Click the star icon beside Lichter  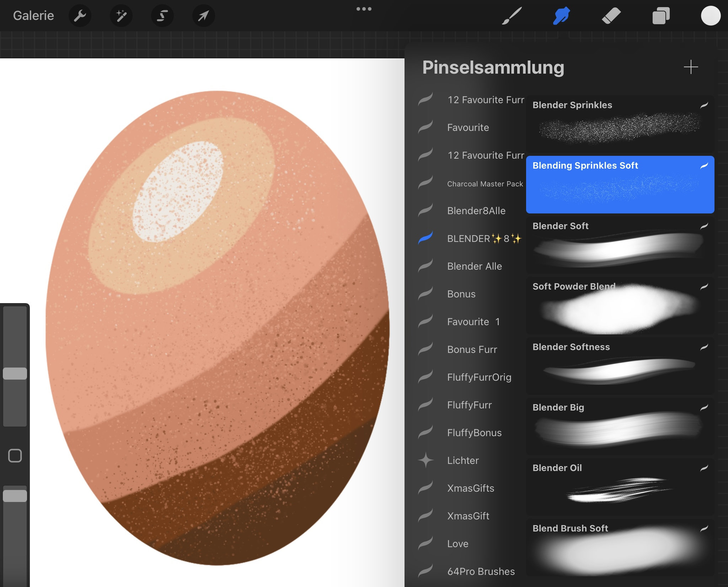[x=425, y=460]
